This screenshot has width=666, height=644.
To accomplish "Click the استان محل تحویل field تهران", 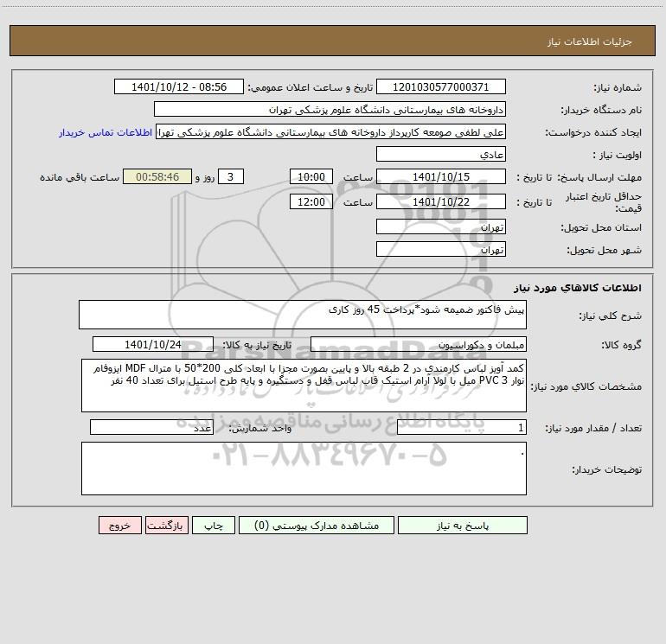I will point(441,226).
